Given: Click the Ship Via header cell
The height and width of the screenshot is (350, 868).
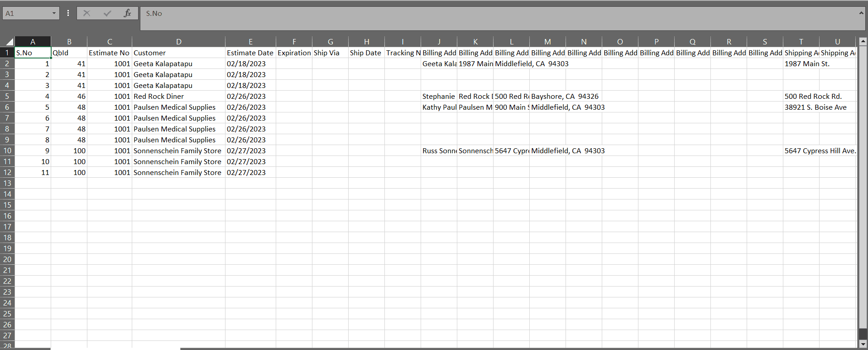Looking at the screenshot, I should (x=330, y=53).
